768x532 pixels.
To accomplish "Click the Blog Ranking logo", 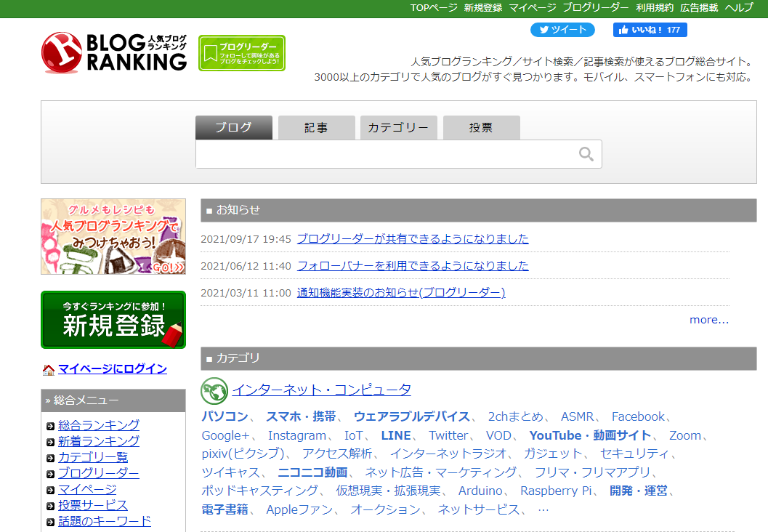I will click(114, 52).
